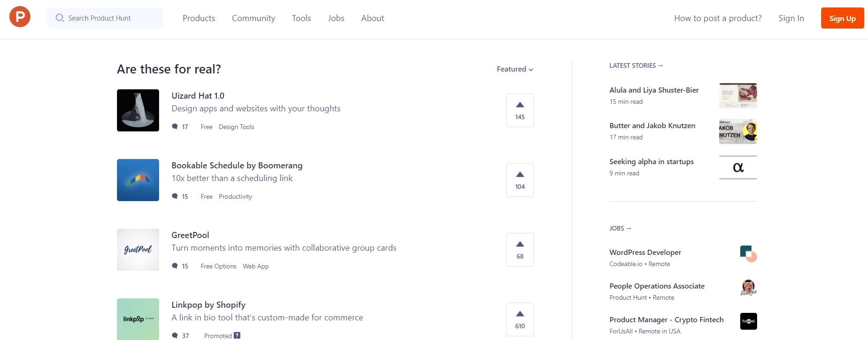Click the GreetPool product thumbnail
This screenshot has height=340, width=868.
pyautogui.click(x=138, y=249)
